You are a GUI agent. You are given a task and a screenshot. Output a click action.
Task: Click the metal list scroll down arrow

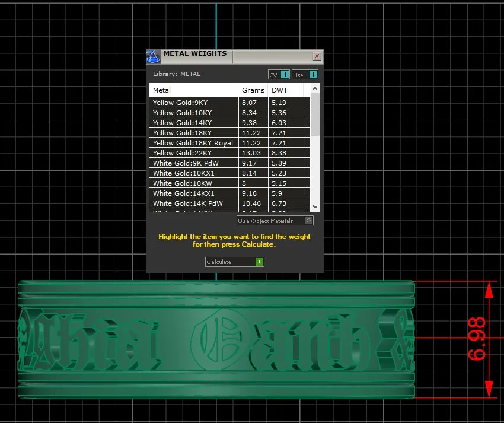point(315,207)
